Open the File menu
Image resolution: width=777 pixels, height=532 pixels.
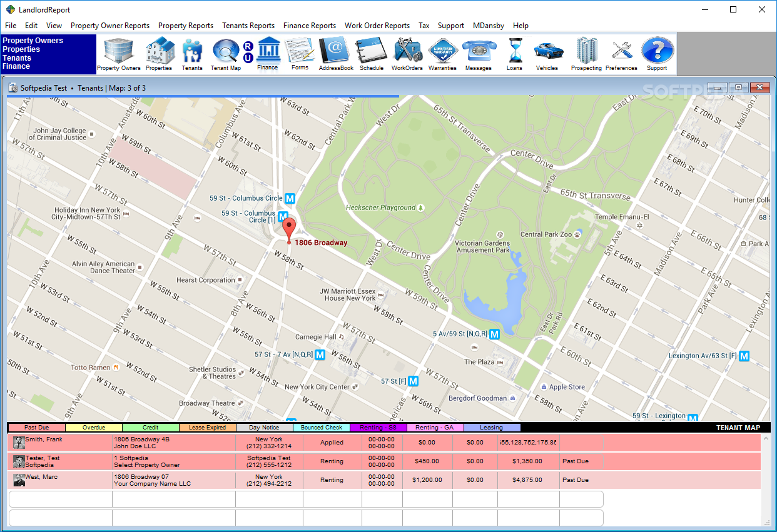pos(11,26)
